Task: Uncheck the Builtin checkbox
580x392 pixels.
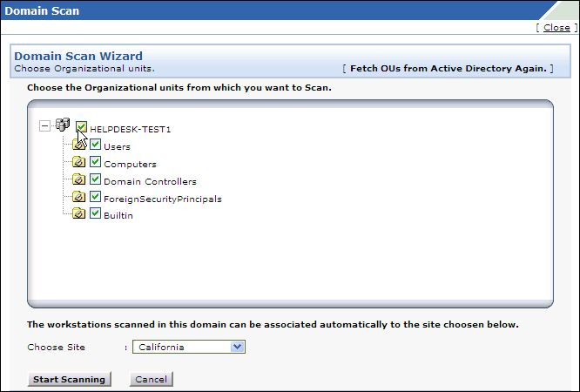Action: click(96, 213)
